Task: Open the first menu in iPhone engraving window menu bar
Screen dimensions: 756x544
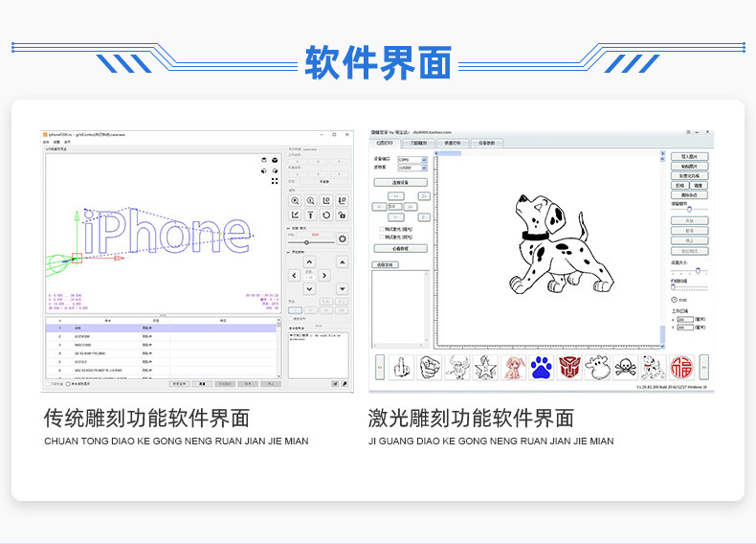Action: [x=46, y=142]
